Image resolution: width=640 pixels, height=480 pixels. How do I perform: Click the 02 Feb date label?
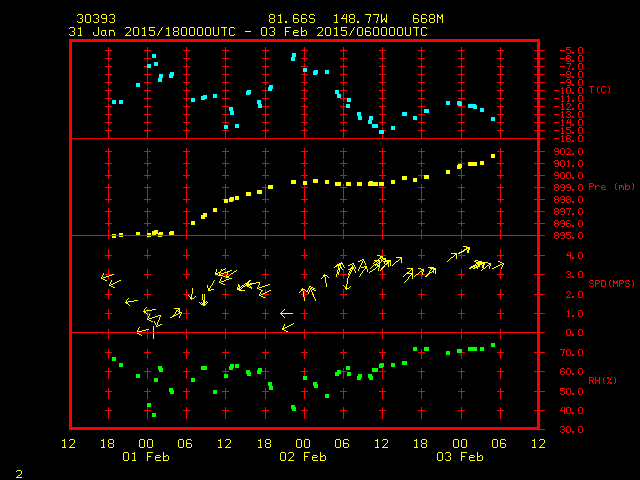coord(303,457)
